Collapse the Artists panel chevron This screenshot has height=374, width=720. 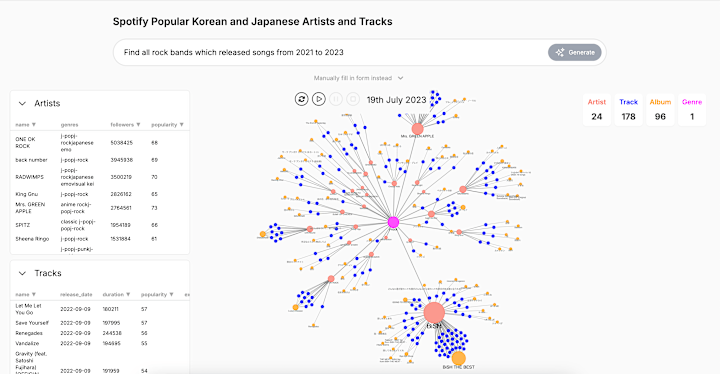(22, 103)
